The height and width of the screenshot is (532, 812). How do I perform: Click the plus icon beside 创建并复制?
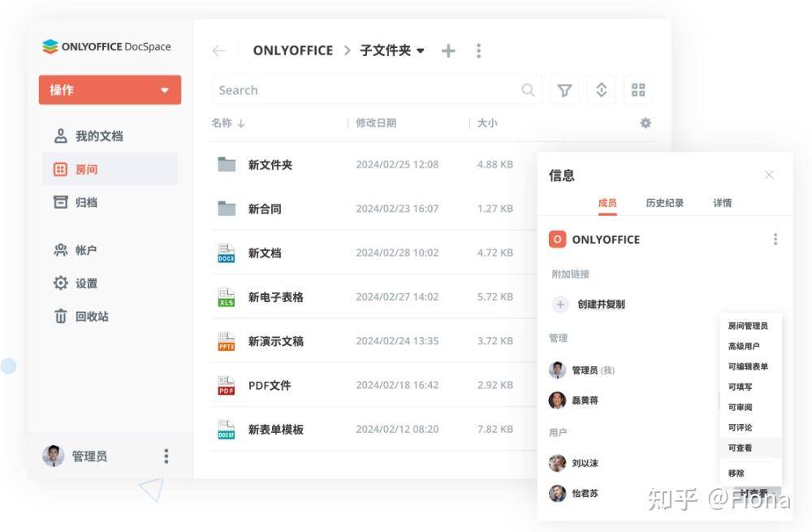[559, 304]
